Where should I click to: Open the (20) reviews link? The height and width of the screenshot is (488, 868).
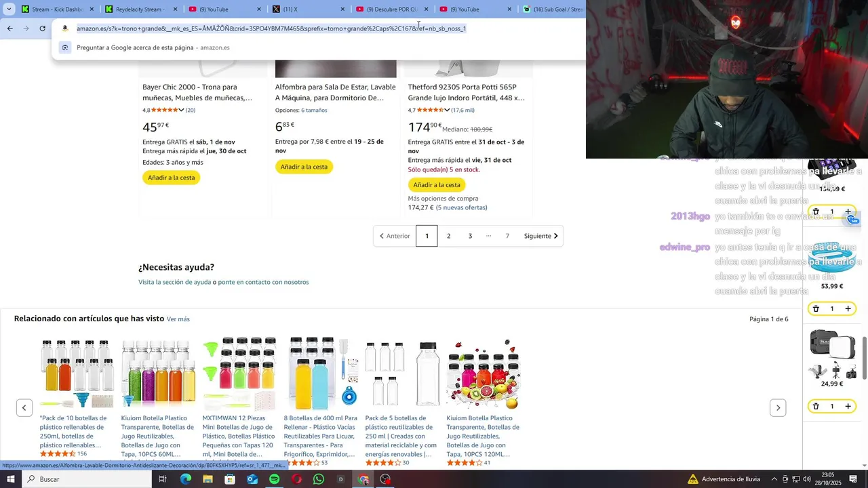(191, 110)
